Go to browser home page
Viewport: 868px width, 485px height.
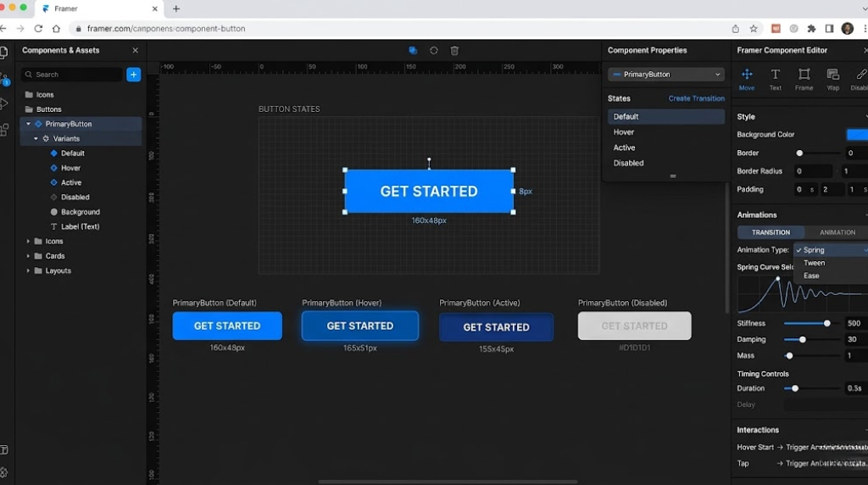[x=56, y=28]
